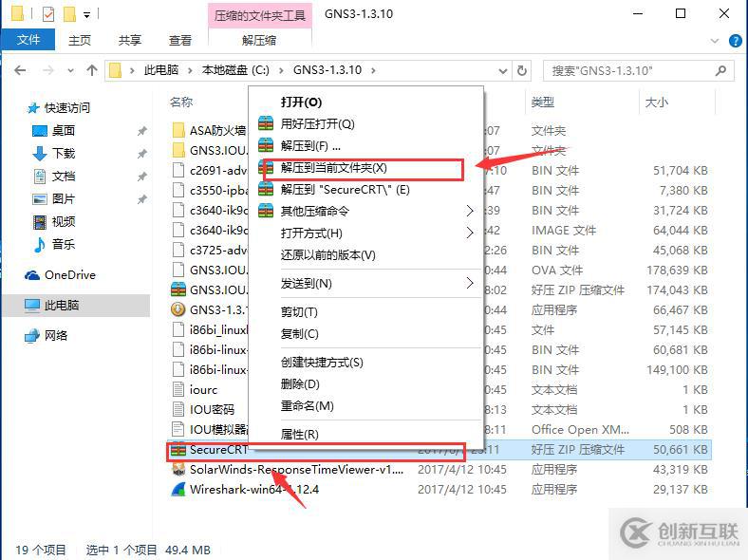Sort by Name (名称) column header
Image resolution: width=748 pixels, height=560 pixels.
(181, 103)
